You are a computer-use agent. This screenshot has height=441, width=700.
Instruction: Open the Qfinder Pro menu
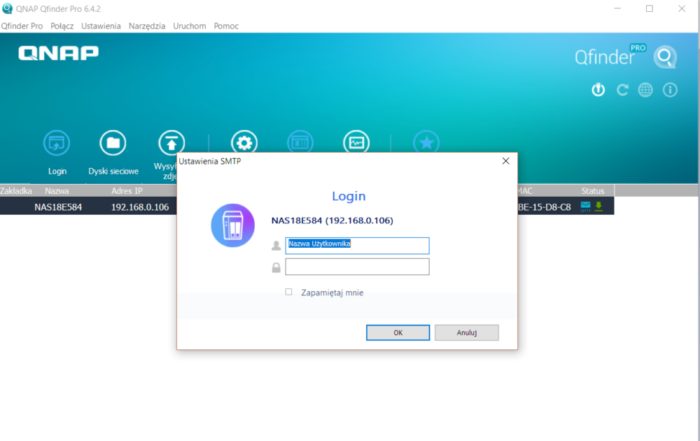(x=22, y=26)
